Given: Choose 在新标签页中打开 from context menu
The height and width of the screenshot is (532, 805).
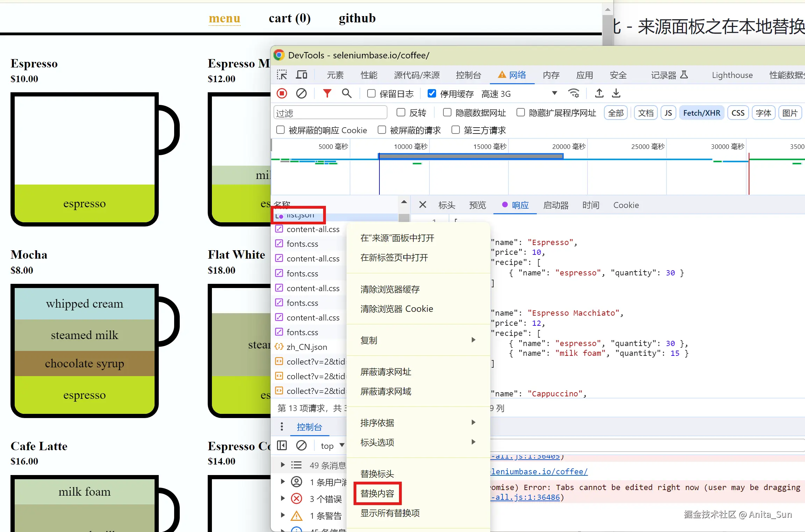Looking at the screenshot, I should 394,258.
